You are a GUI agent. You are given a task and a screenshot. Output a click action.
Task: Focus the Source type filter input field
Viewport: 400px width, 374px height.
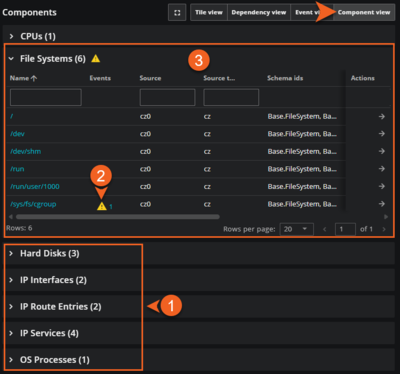click(x=231, y=97)
